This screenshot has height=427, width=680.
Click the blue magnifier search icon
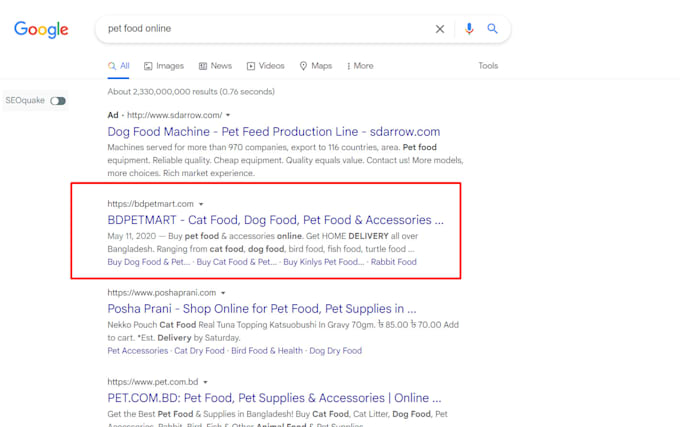tap(492, 29)
